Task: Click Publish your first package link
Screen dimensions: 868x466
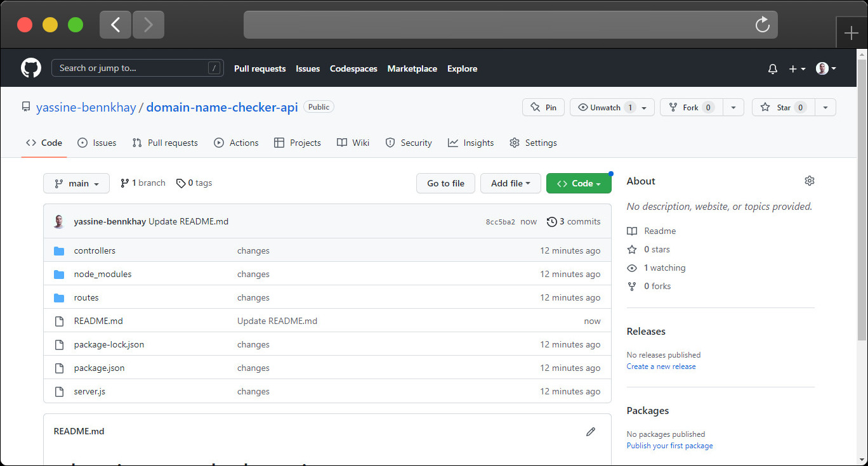Action: (670, 446)
